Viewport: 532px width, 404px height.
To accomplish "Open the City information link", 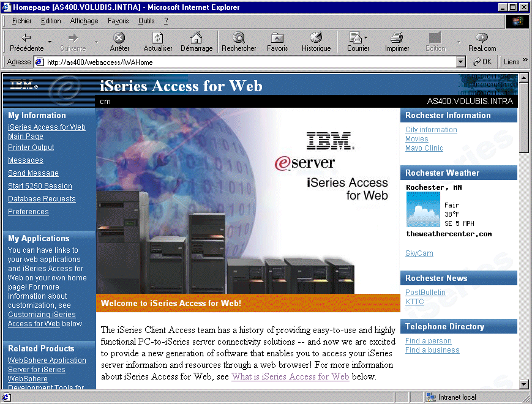I will 431,130.
